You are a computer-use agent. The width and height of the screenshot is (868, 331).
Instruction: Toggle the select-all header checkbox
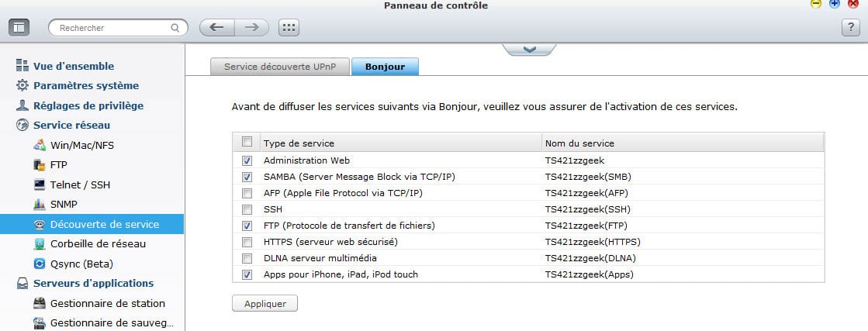pos(247,142)
